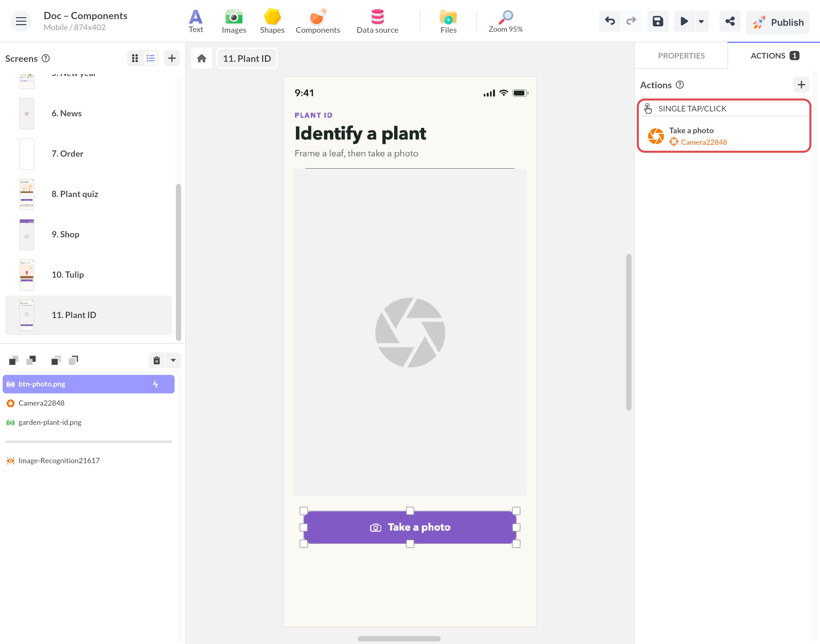Show Screens help tooltip icon
820x644 pixels.
[x=46, y=58]
